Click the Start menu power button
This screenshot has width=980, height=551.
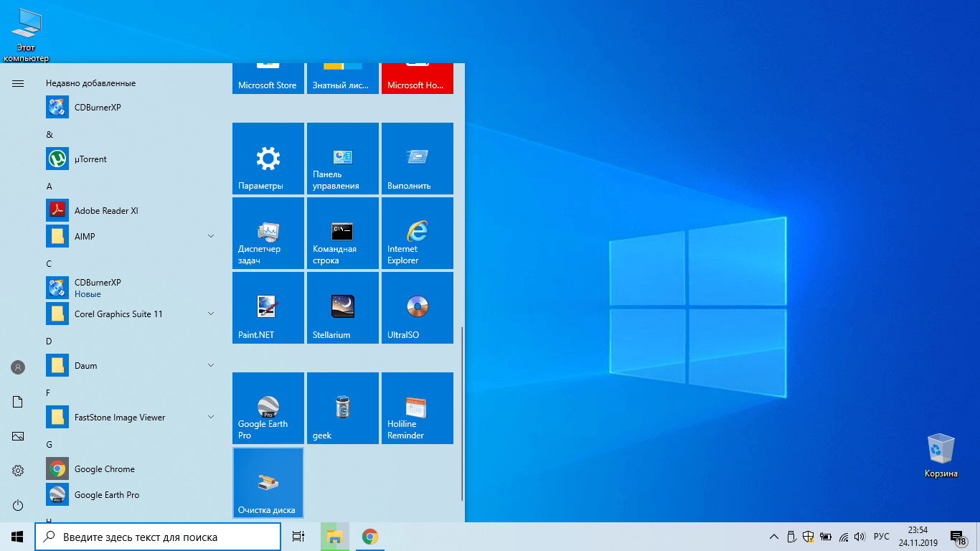tap(18, 505)
